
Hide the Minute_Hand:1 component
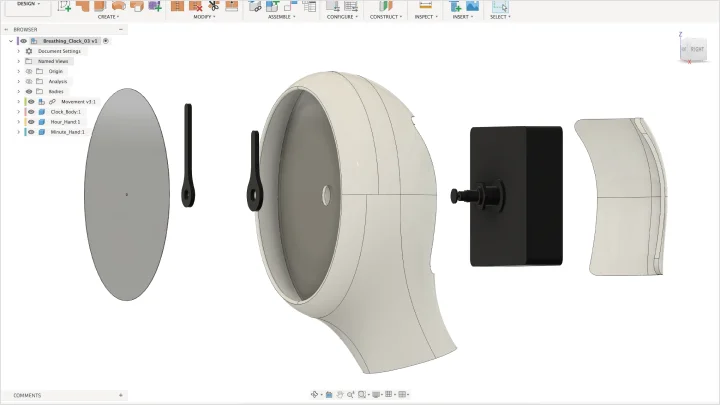pyautogui.click(x=31, y=132)
